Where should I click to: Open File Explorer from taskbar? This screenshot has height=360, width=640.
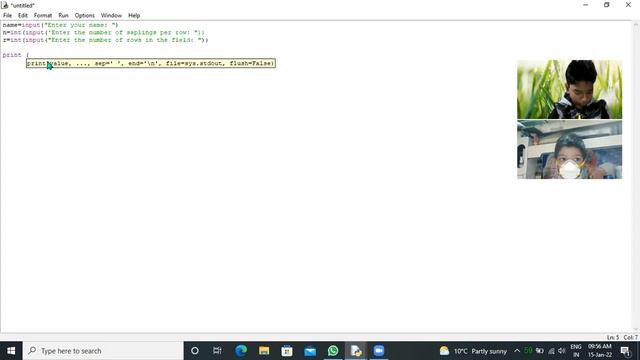pos(264,351)
